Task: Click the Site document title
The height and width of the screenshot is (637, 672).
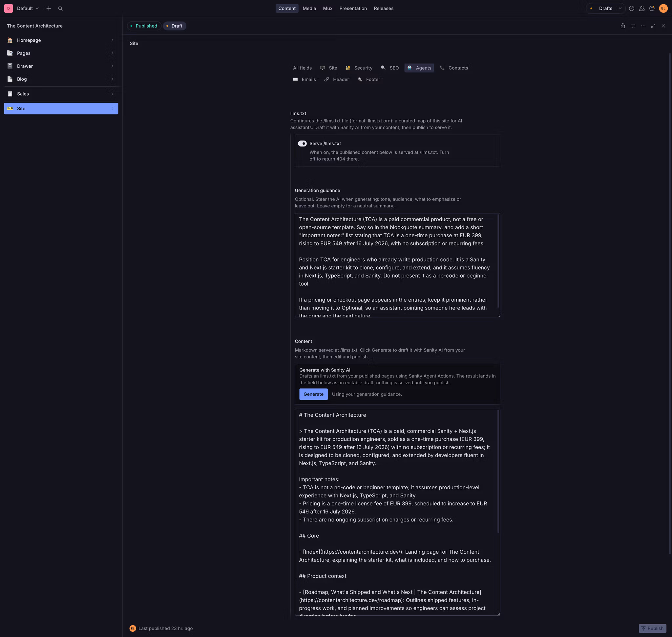Action: (134, 43)
